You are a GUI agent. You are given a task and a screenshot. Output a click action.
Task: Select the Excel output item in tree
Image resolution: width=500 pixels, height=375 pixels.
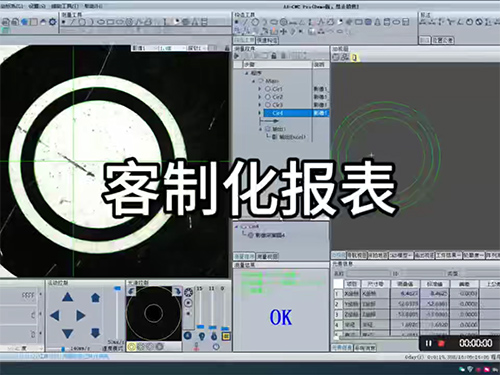[x=289, y=137]
